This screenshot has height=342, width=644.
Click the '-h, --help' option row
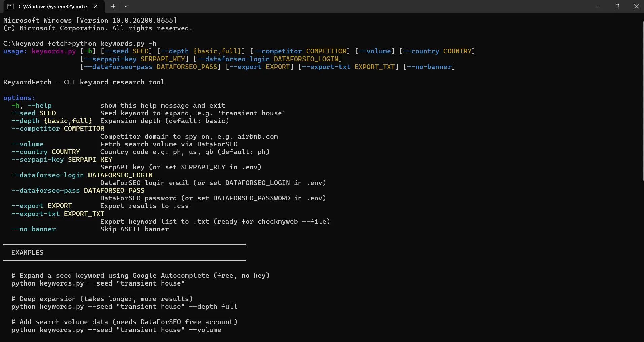[x=118, y=106]
